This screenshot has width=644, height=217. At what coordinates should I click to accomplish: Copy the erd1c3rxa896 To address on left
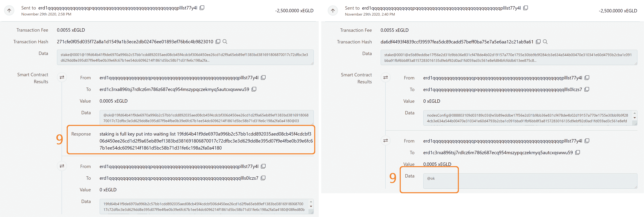(x=254, y=89)
